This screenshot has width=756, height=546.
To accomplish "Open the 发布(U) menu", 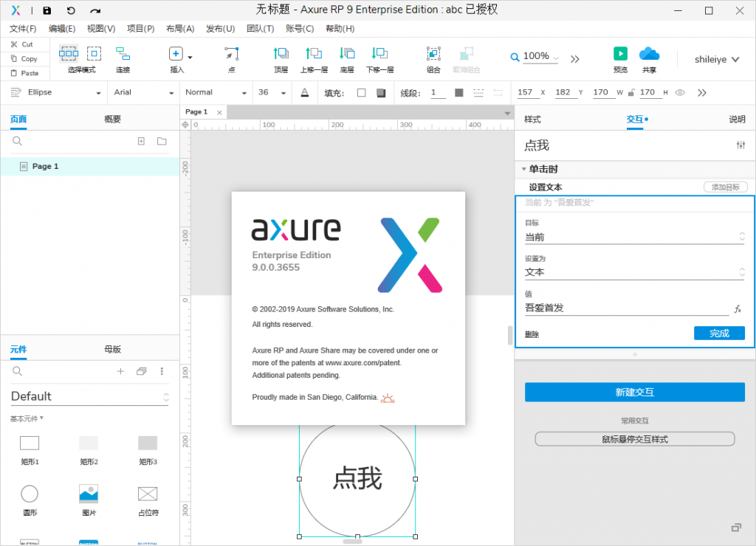I will [x=220, y=29].
